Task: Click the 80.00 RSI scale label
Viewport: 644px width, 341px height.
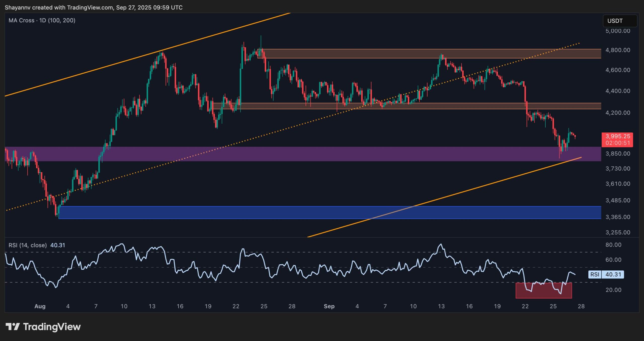Action: coord(613,245)
